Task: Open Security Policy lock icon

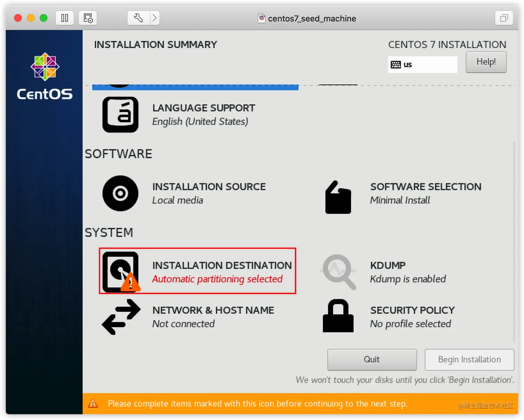Action: [338, 316]
